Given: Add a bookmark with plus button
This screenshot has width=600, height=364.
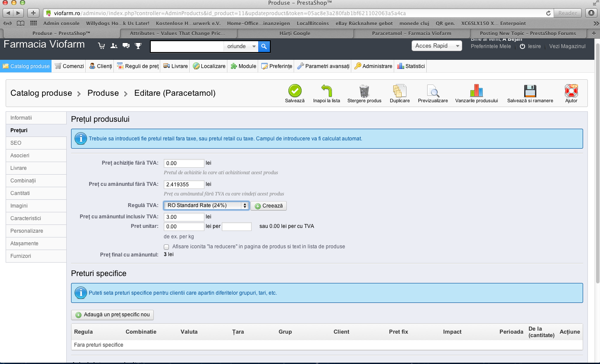Looking at the screenshot, I should click(x=34, y=13).
